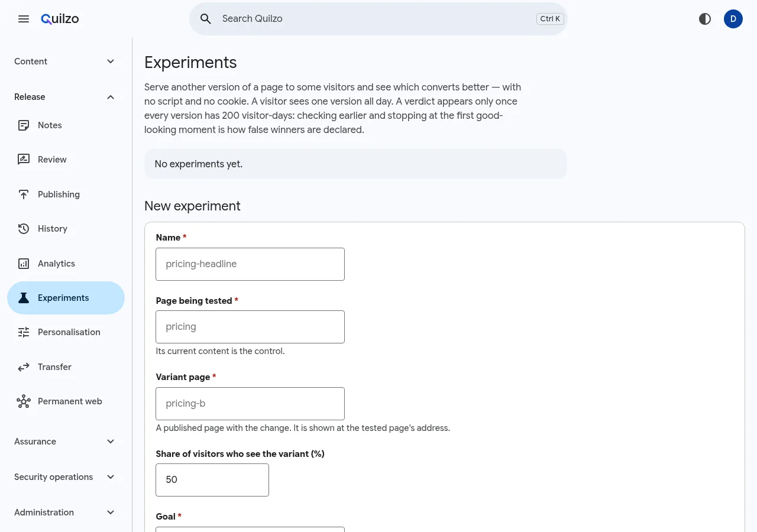Collapse the Release section
This screenshot has width=757, height=532.
tap(66, 97)
